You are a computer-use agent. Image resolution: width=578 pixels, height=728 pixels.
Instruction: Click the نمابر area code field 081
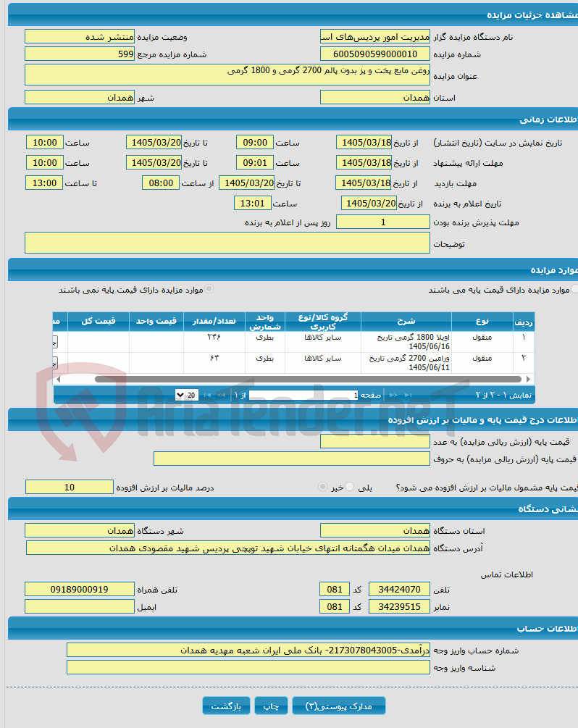tap(335, 607)
